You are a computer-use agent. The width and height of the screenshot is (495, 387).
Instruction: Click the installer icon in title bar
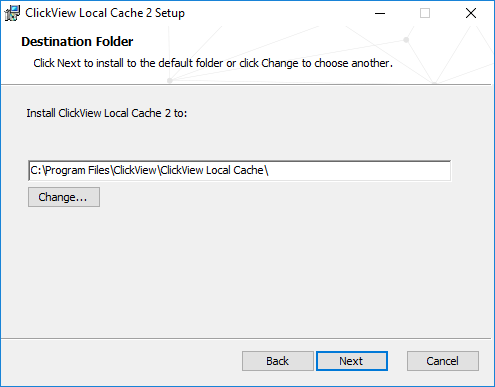point(12,13)
